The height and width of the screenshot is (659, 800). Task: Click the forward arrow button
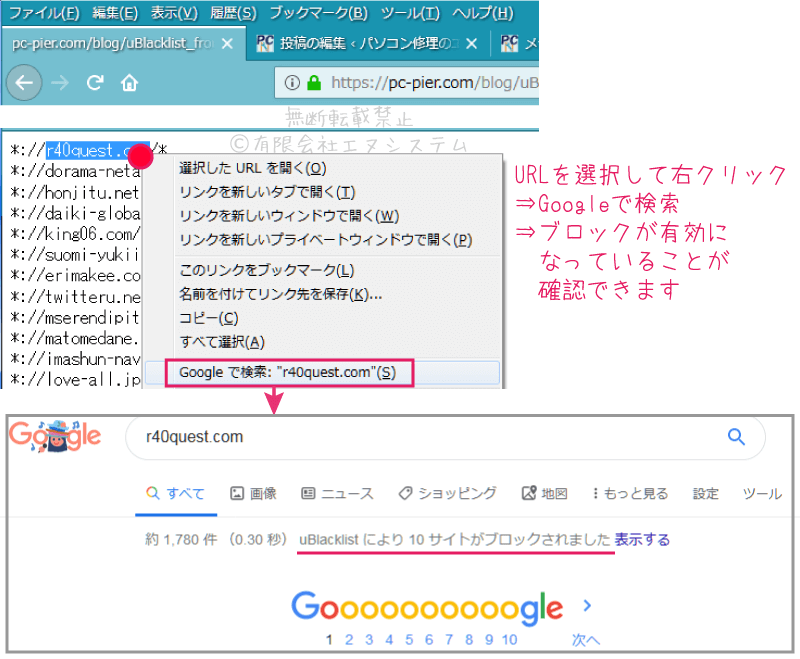[60, 82]
